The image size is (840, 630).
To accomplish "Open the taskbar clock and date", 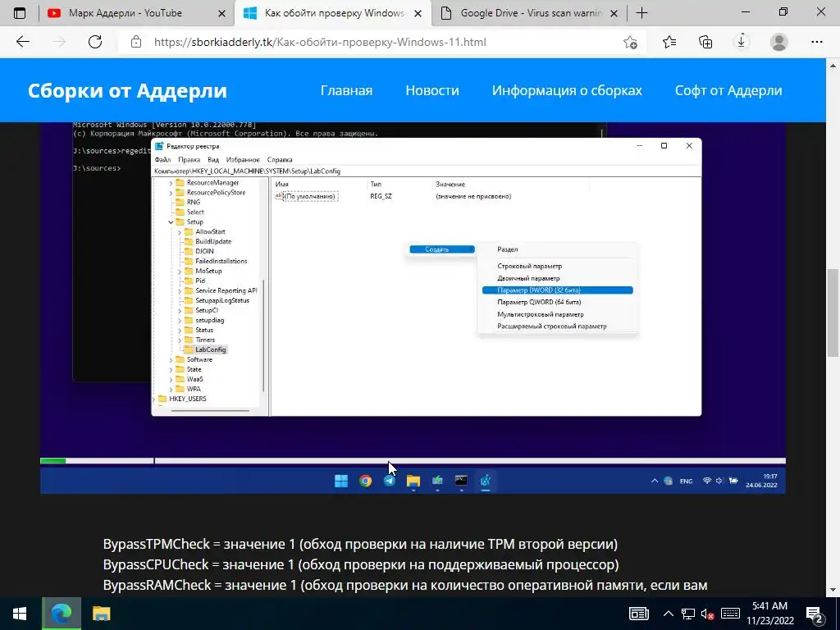I will (x=769, y=614).
